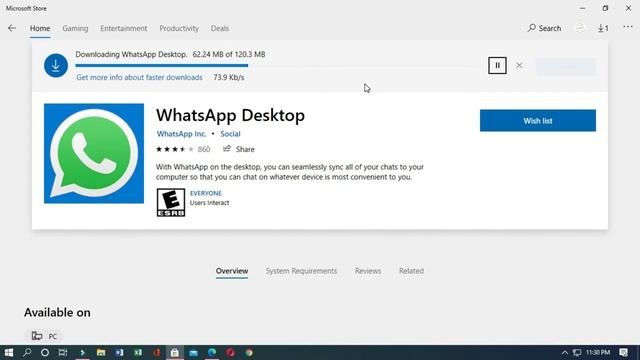Click Microsoft Store taskbar icon
This screenshot has width=640, height=360.
click(175, 353)
